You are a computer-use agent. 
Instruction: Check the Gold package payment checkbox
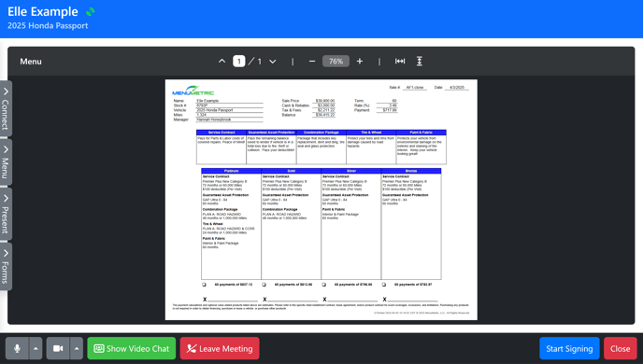[264, 285]
